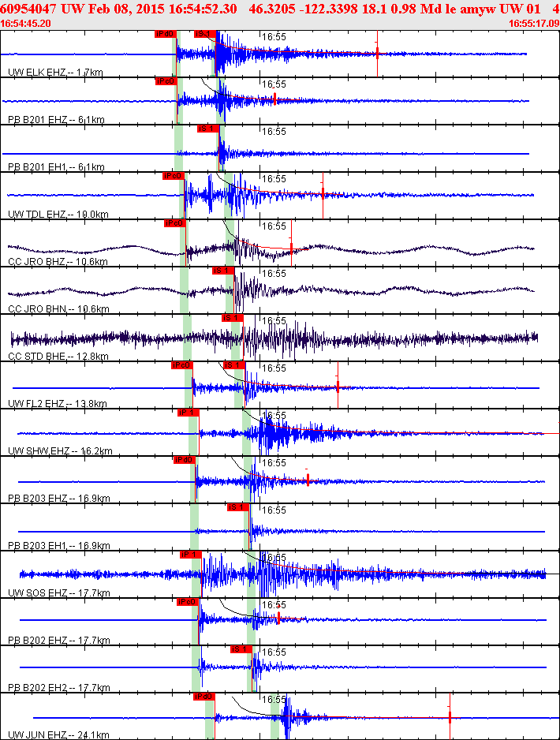Click the 16:55 time tick on CC STD BHE trace
This screenshot has width=560, height=740.
pyautogui.click(x=274, y=320)
